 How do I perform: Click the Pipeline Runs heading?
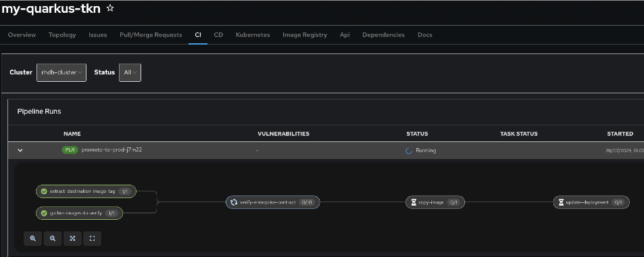click(x=39, y=112)
